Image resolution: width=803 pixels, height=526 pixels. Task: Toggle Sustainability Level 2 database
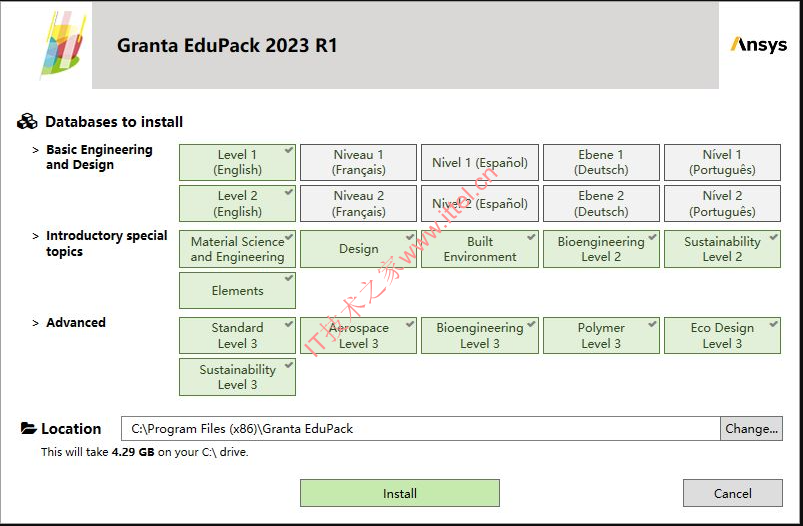pos(723,249)
